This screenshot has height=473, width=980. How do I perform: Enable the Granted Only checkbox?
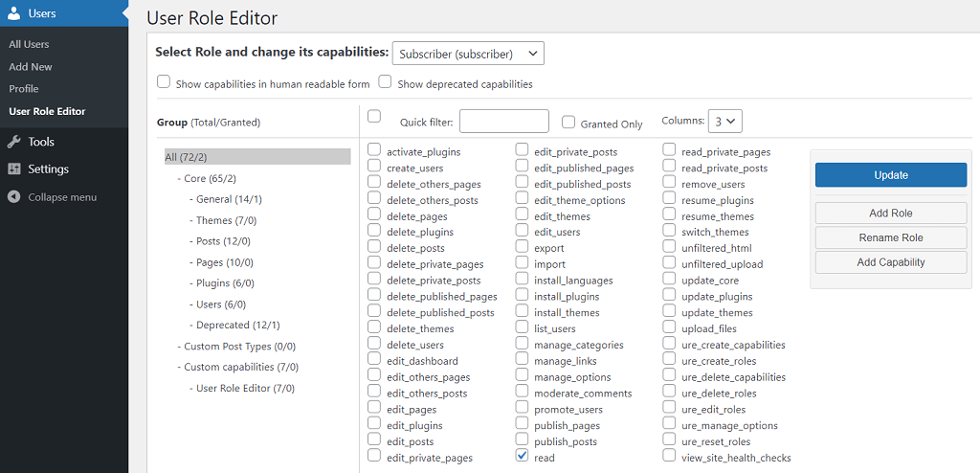(568, 122)
